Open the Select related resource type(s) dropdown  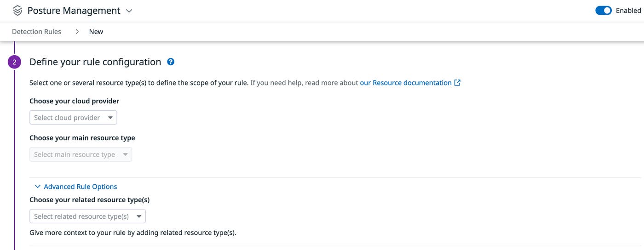pyautogui.click(x=87, y=216)
